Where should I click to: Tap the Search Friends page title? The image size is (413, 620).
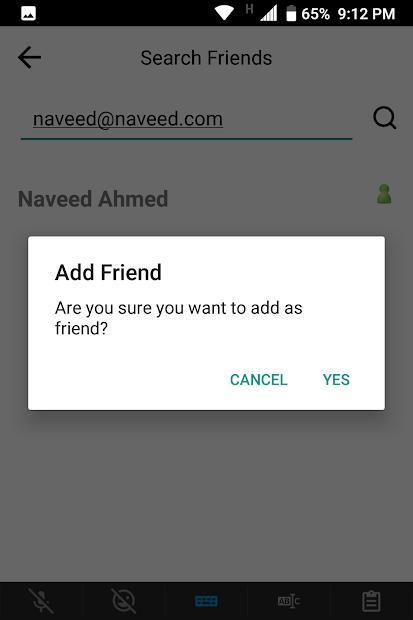(x=206, y=58)
